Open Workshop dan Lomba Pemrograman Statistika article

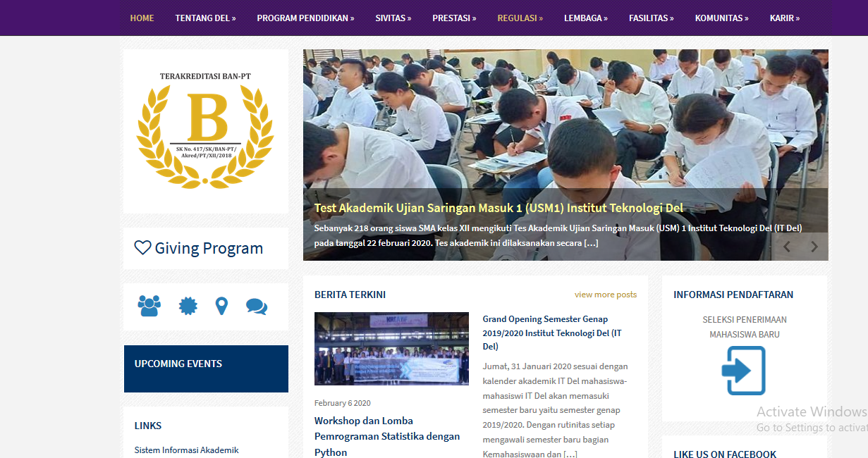387,436
